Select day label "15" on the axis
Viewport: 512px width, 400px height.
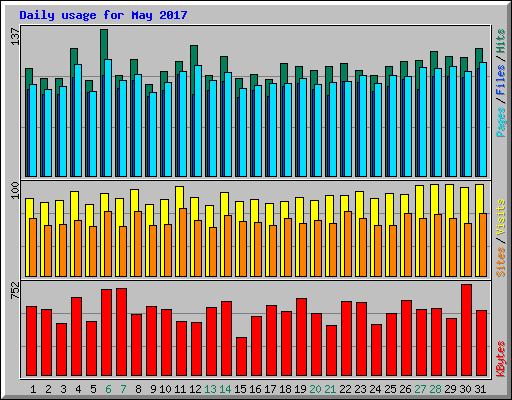(240, 389)
